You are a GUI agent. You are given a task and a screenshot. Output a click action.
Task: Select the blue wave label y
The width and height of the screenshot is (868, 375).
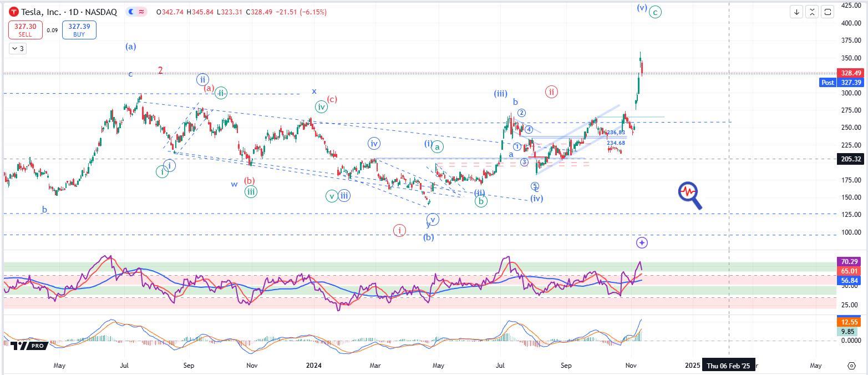pyautogui.click(x=428, y=224)
